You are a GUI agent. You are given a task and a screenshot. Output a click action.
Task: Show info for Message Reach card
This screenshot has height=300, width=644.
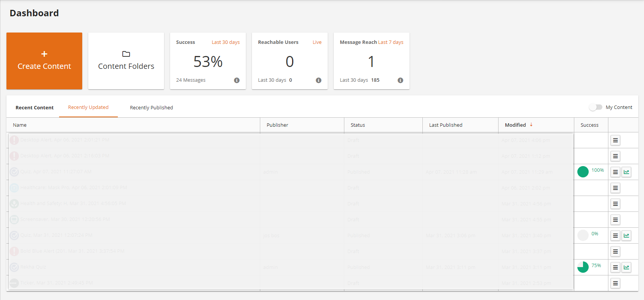tap(400, 80)
